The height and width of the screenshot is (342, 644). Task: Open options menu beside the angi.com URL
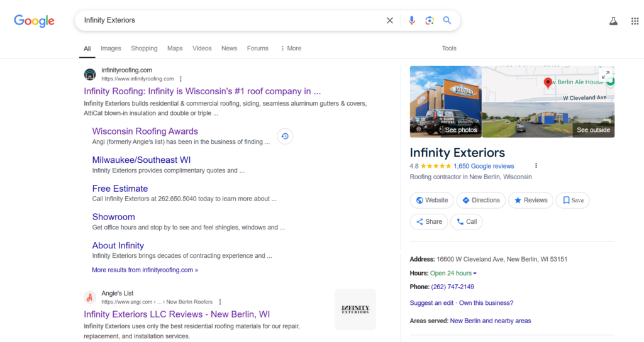click(220, 302)
